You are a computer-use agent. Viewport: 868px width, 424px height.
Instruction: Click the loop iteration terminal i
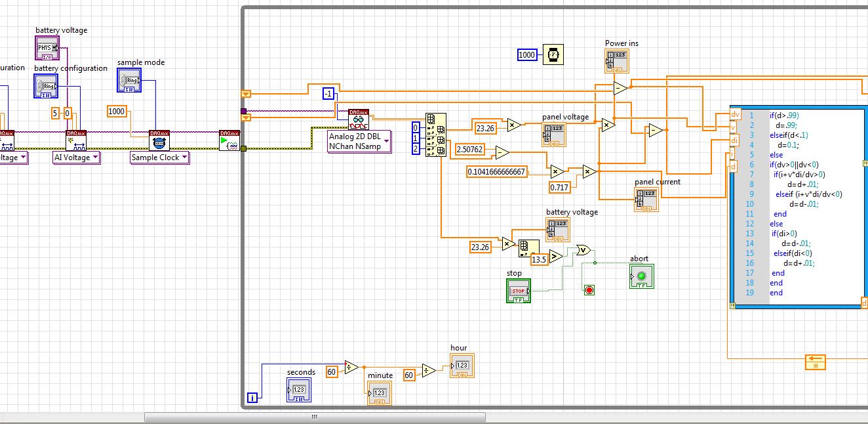[252, 397]
